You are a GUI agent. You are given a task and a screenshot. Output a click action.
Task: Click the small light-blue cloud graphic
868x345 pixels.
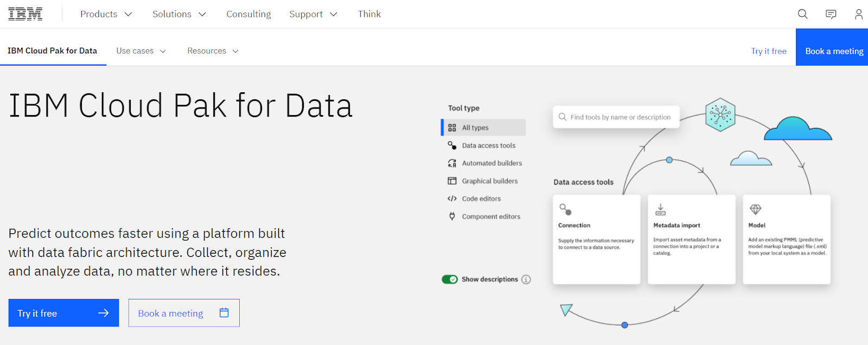click(x=751, y=158)
